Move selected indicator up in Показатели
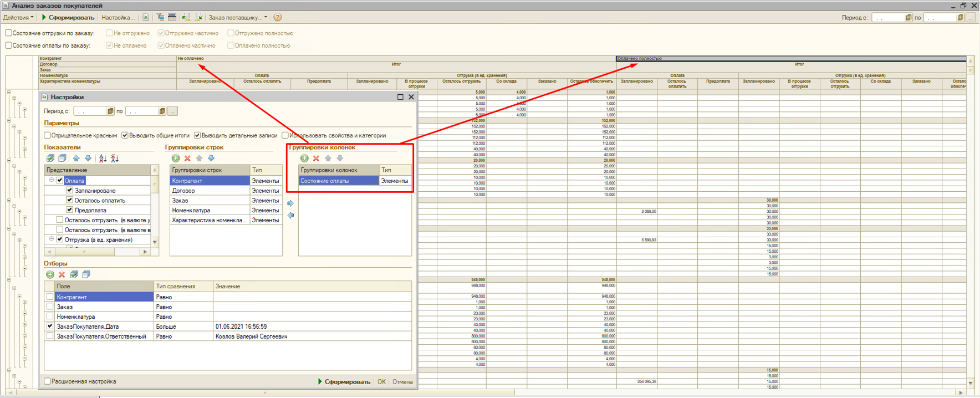Image resolution: width=980 pixels, height=398 pixels. [76, 159]
